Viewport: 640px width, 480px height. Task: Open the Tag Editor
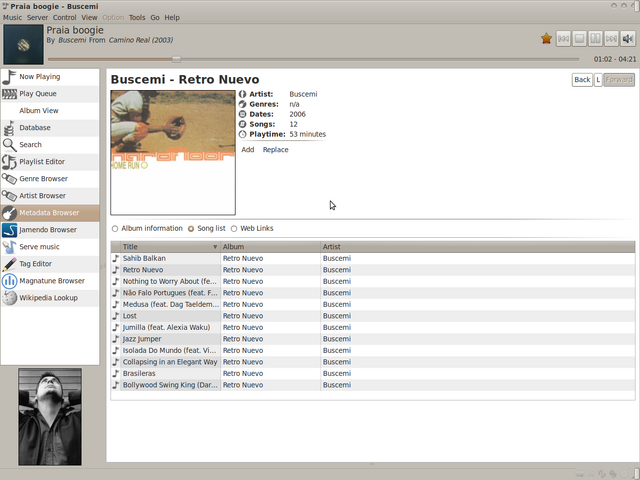50,264
